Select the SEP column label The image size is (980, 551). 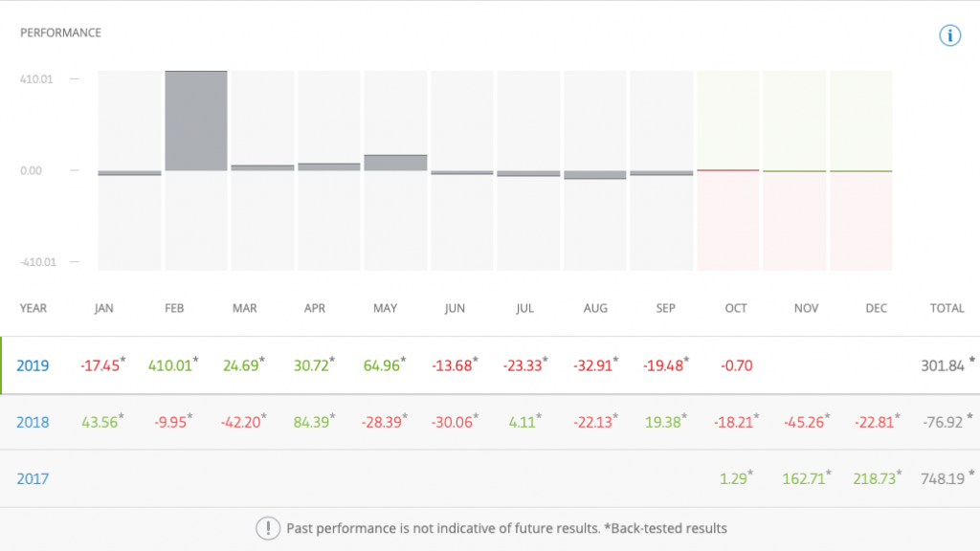point(665,308)
